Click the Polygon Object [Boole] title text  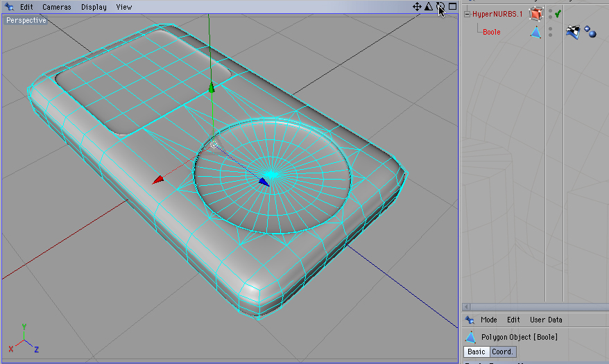pos(520,337)
